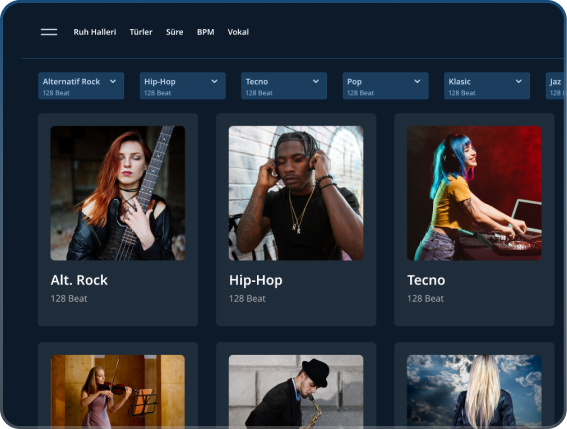Open the Vokal menu
Image resolution: width=567 pixels, height=429 pixels.
[238, 32]
